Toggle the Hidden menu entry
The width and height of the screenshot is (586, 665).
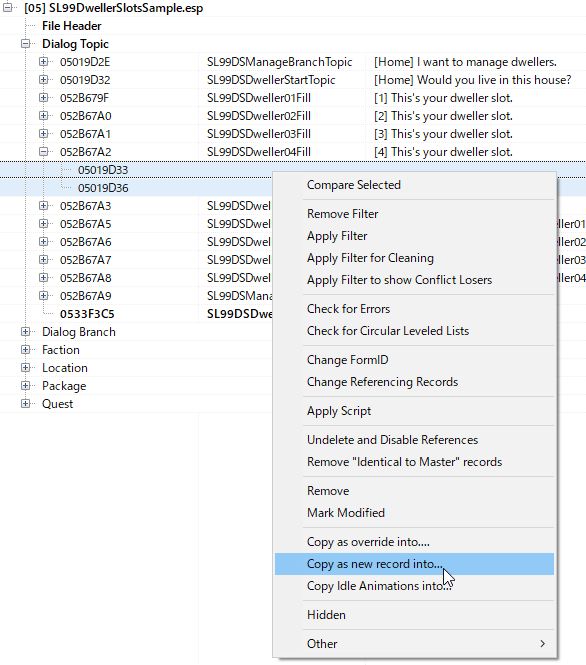414,615
